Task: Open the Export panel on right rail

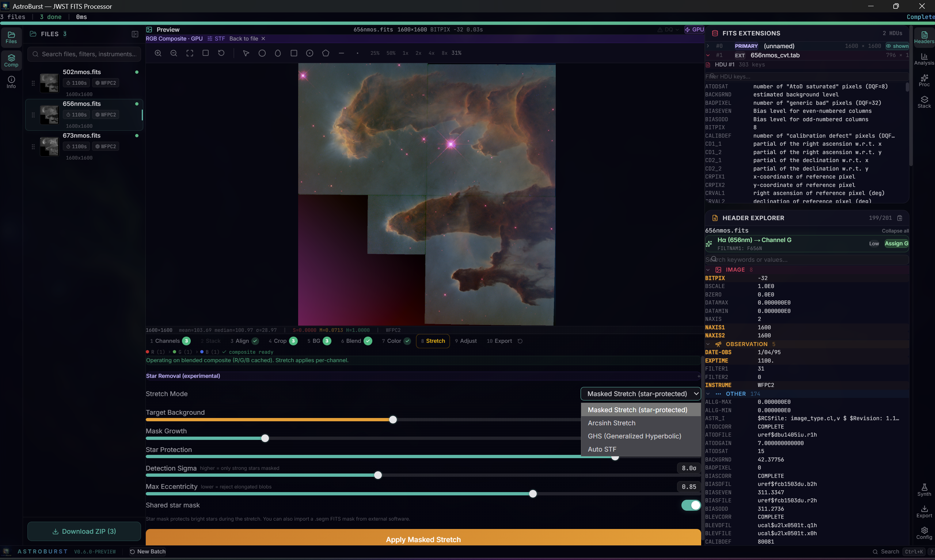Action: (924, 511)
